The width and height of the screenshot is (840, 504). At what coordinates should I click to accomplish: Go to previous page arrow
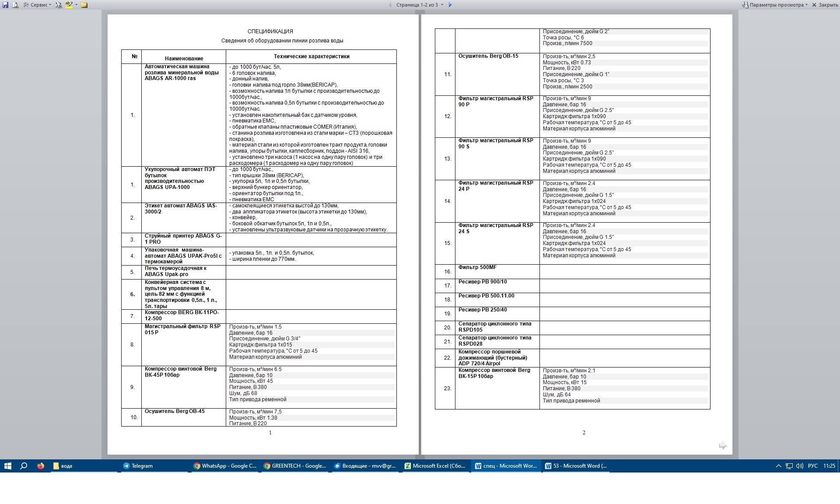390,5
